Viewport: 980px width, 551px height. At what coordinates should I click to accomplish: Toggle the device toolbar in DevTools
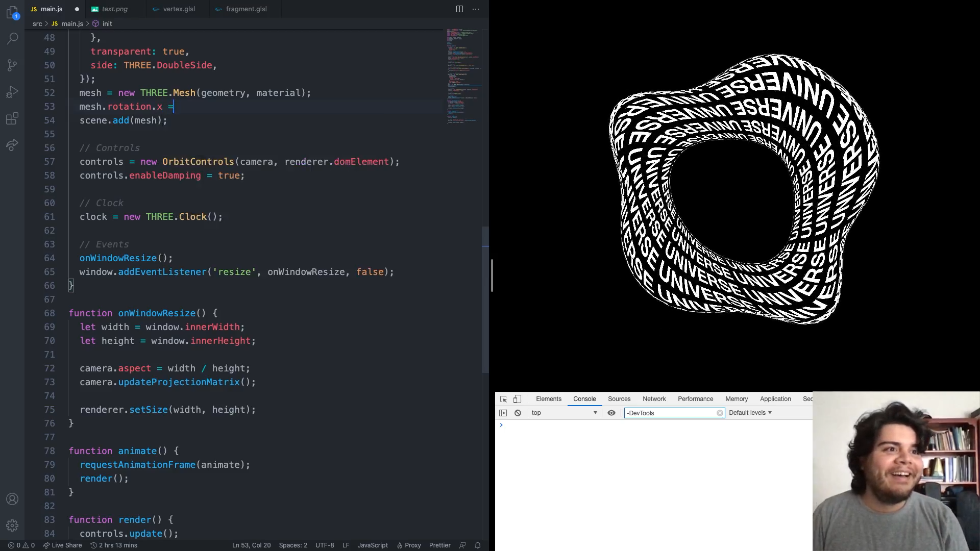[x=517, y=399]
